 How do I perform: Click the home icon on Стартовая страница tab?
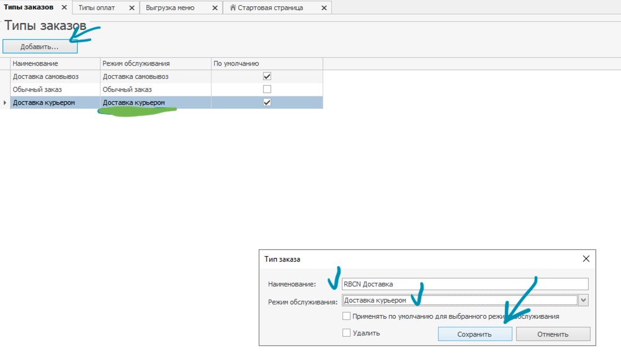233,8
